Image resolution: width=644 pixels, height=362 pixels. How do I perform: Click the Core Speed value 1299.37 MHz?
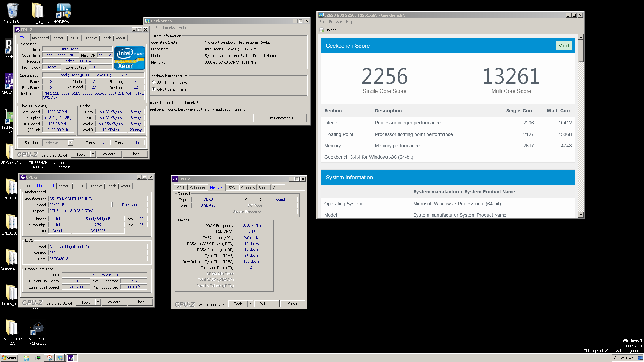point(58,112)
